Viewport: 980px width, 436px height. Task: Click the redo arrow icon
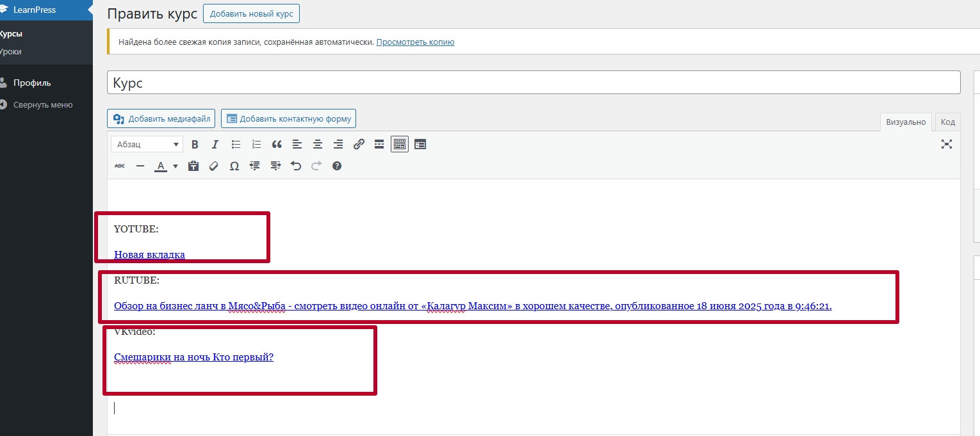[x=316, y=166]
